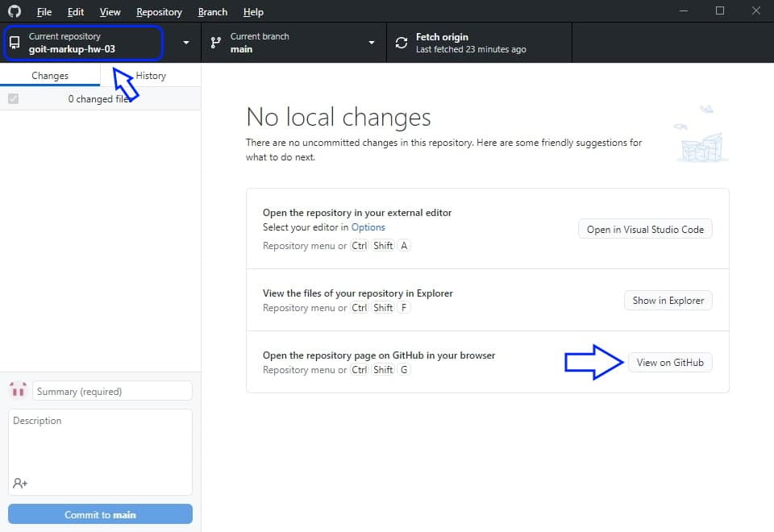Viewport: 774px width, 532px height.
Task: Click the View on GitHub button
Action: click(669, 363)
